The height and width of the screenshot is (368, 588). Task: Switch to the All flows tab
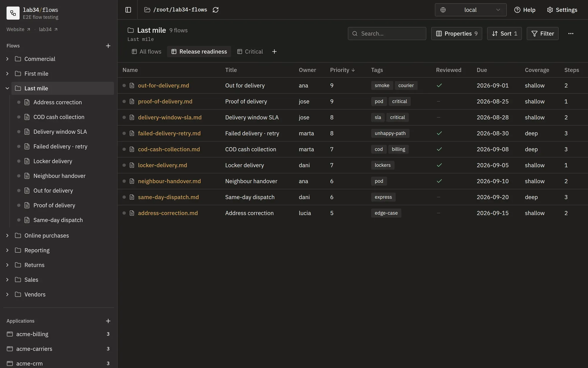click(146, 52)
